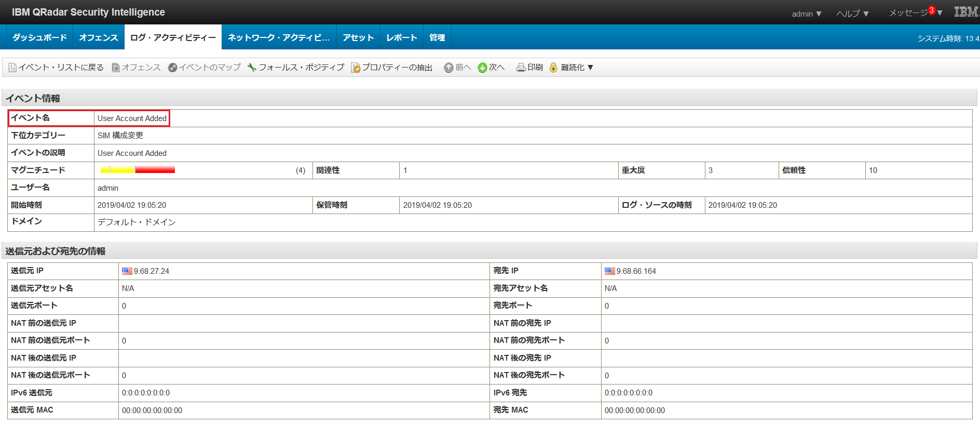Open the 管理 tab
Image resolution: width=980 pixels, height=424 pixels.
(x=437, y=37)
